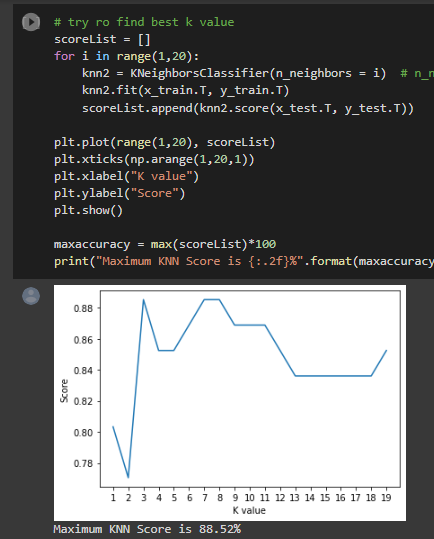Run the KNN best k value cell
The image size is (434, 539).
click(x=31, y=22)
